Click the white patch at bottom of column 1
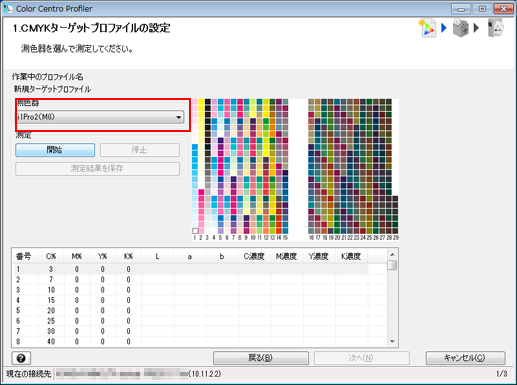The width and height of the screenshot is (517, 385). click(x=195, y=231)
